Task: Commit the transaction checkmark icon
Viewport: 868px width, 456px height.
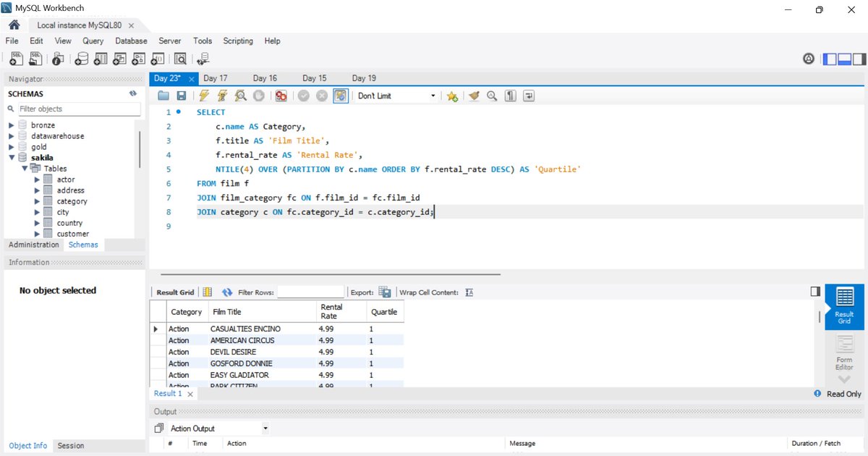Action: point(304,96)
